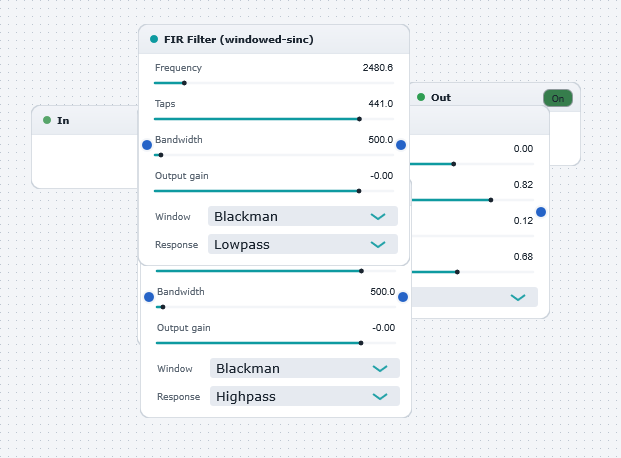This screenshot has height=458, width=621.
Task: Click the Output gain slider in the Highpass node
Action: [276, 343]
